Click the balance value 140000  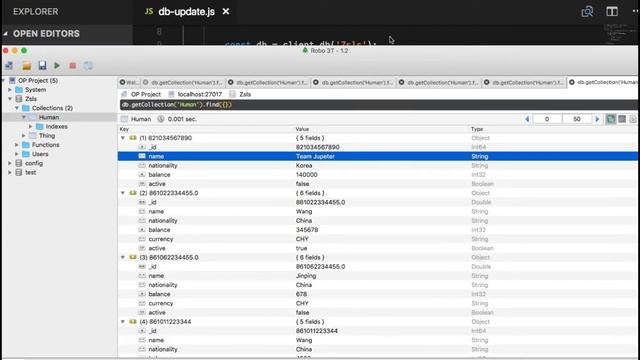pos(307,175)
